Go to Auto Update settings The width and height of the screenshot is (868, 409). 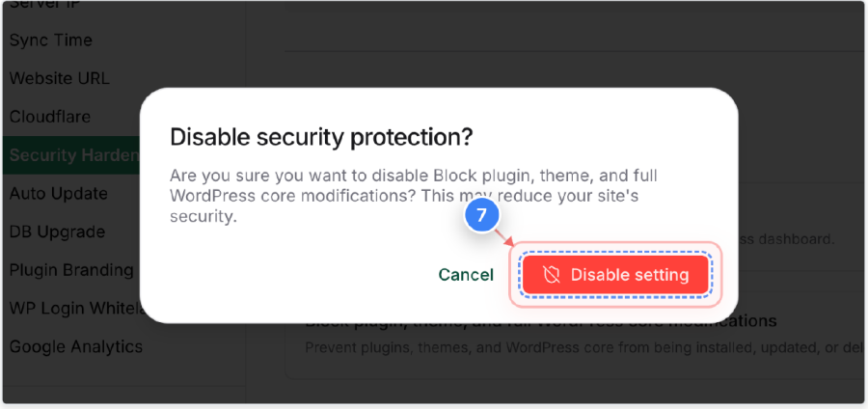click(x=58, y=194)
